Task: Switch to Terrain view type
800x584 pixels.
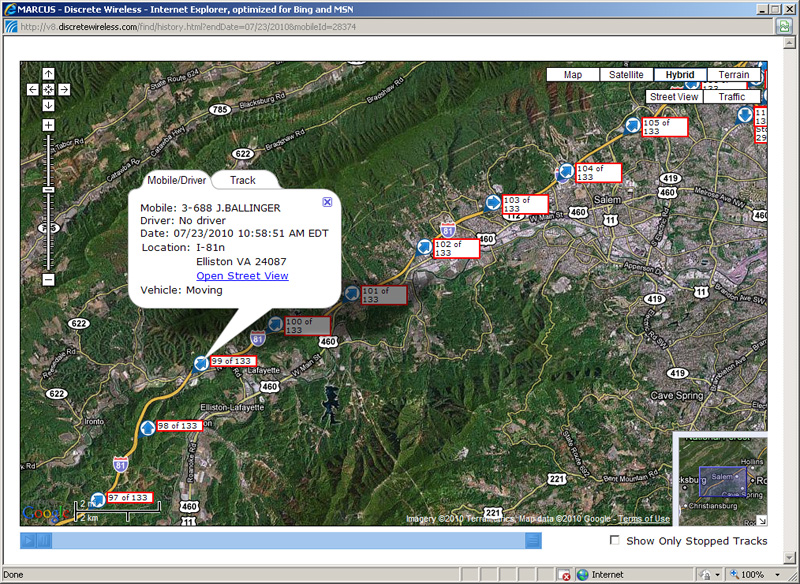Action: tap(734, 74)
